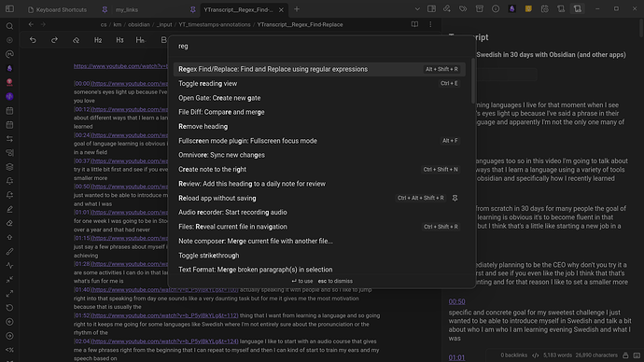Run Reload app without saving command
This screenshot has width=644, height=362.
[x=319, y=198]
